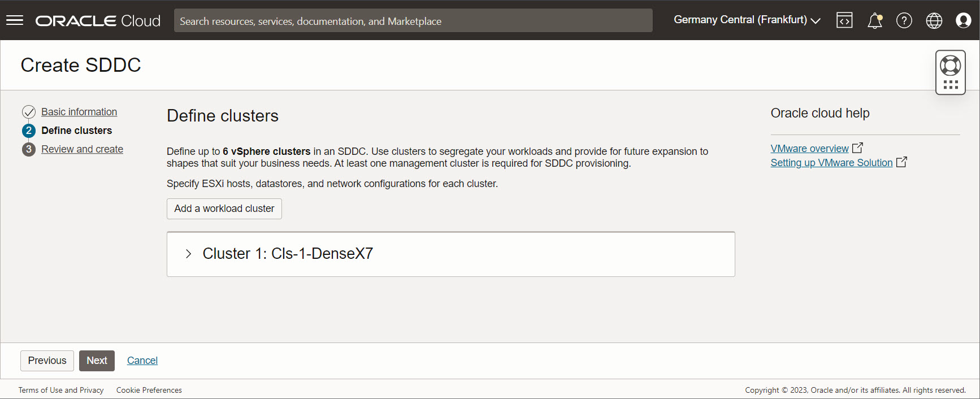The width and height of the screenshot is (980, 399).
Task: View notifications bell icon
Action: click(874, 21)
